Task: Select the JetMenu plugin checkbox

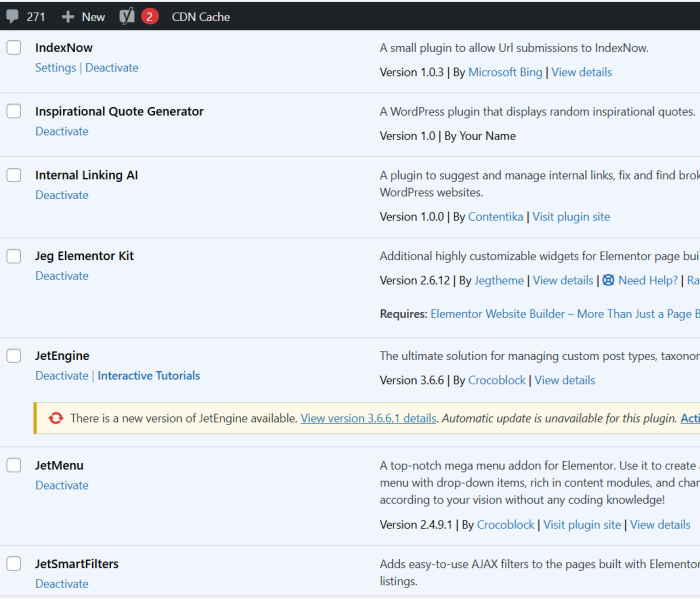Action: [x=14, y=465]
